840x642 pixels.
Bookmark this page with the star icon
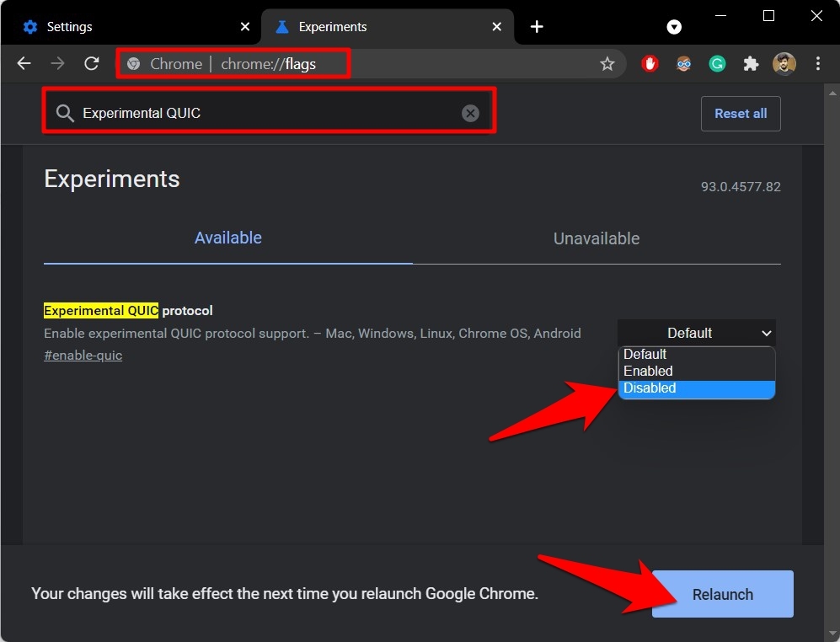point(607,64)
